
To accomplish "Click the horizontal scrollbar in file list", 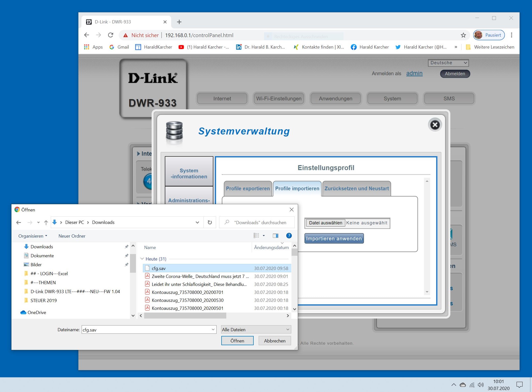I will pos(185,316).
